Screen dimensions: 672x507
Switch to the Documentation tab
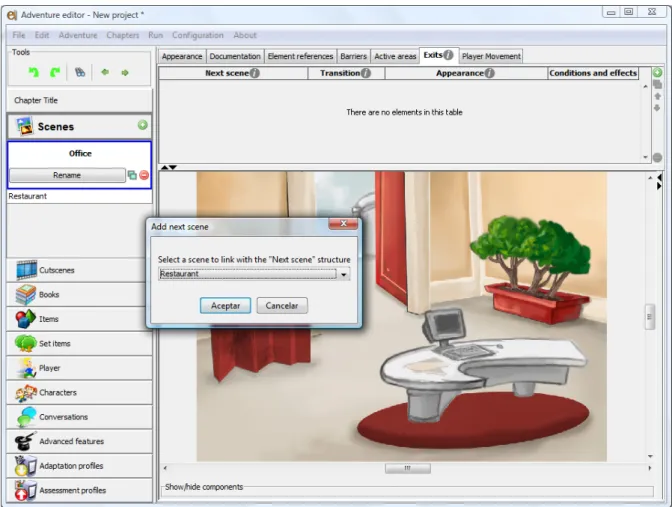(x=235, y=56)
